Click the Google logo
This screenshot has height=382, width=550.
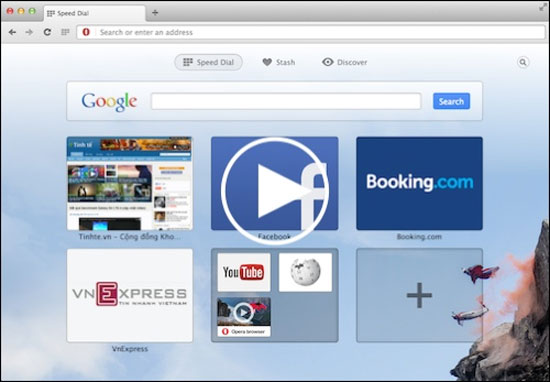(109, 102)
